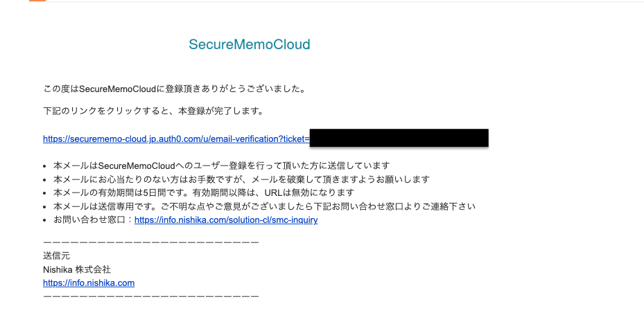Image resolution: width=644 pixels, height=324 pixels.
Task: Open the email-verification ticket link
Action: (x=175, y=139)
